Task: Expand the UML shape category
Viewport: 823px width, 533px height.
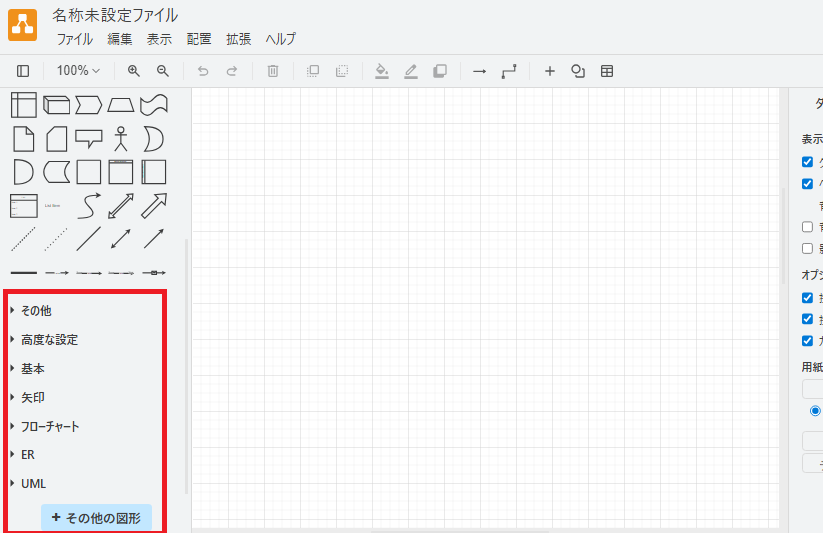Action: (33, 484)
